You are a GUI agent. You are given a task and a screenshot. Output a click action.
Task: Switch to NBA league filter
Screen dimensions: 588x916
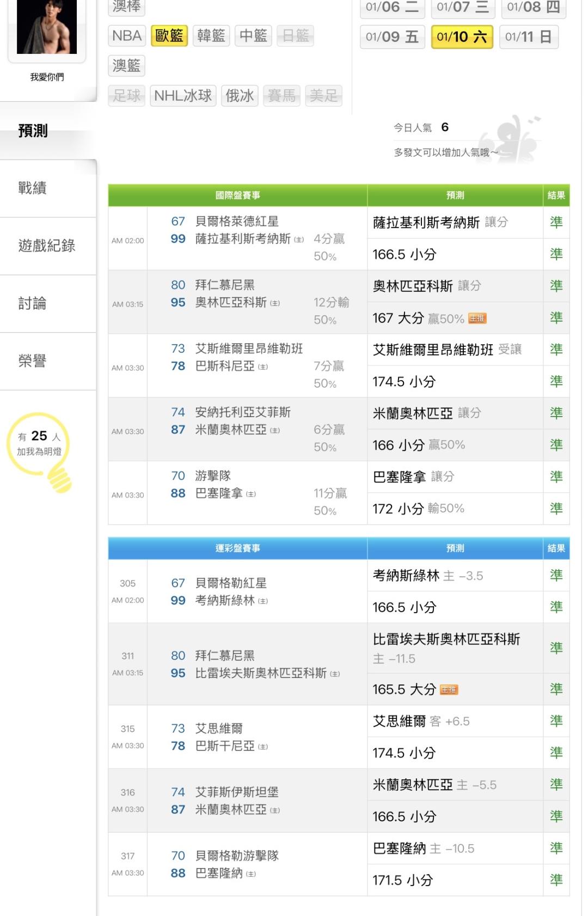(127, 36)
